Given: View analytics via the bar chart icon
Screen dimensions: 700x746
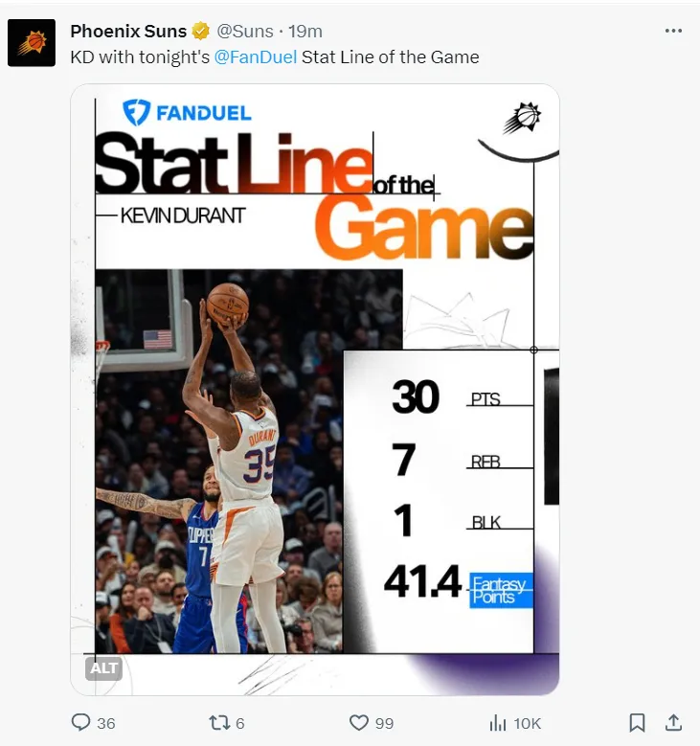Looking at the screenshot, I should pos(498,723).
